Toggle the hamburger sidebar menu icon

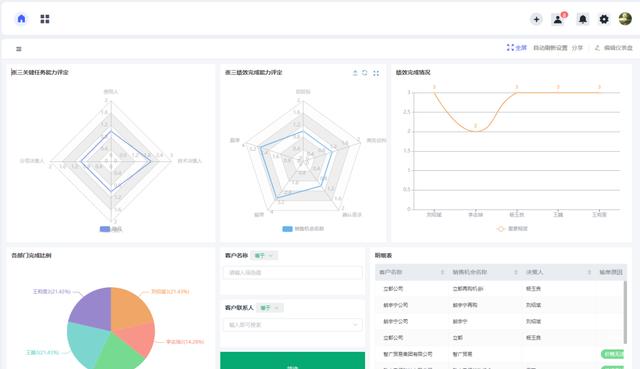coord(19,49)
